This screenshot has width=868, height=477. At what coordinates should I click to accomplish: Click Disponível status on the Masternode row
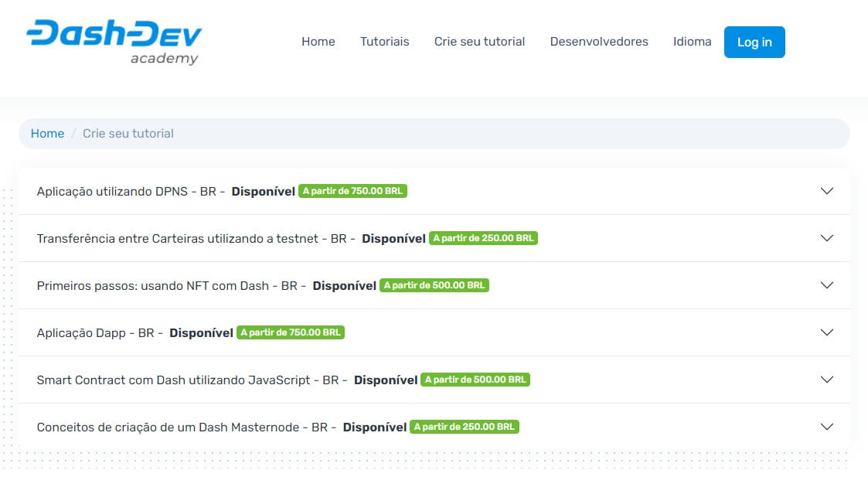(375, 428)
